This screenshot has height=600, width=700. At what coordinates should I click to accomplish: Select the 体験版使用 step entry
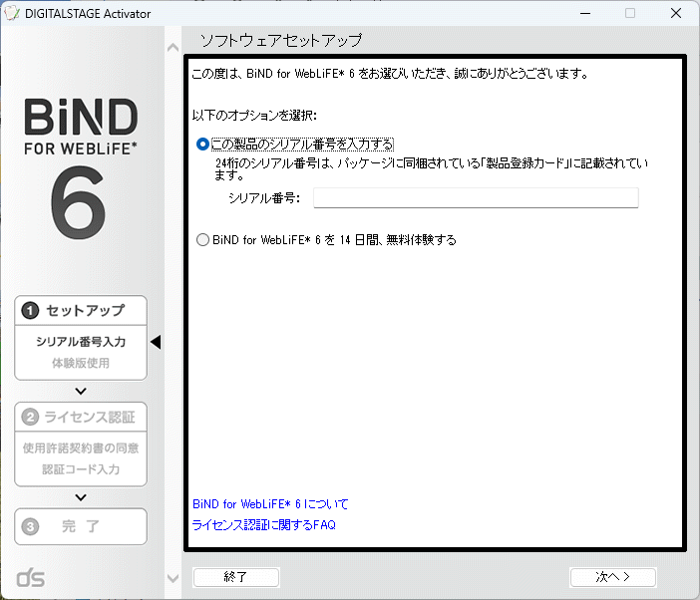click(81, 363)
